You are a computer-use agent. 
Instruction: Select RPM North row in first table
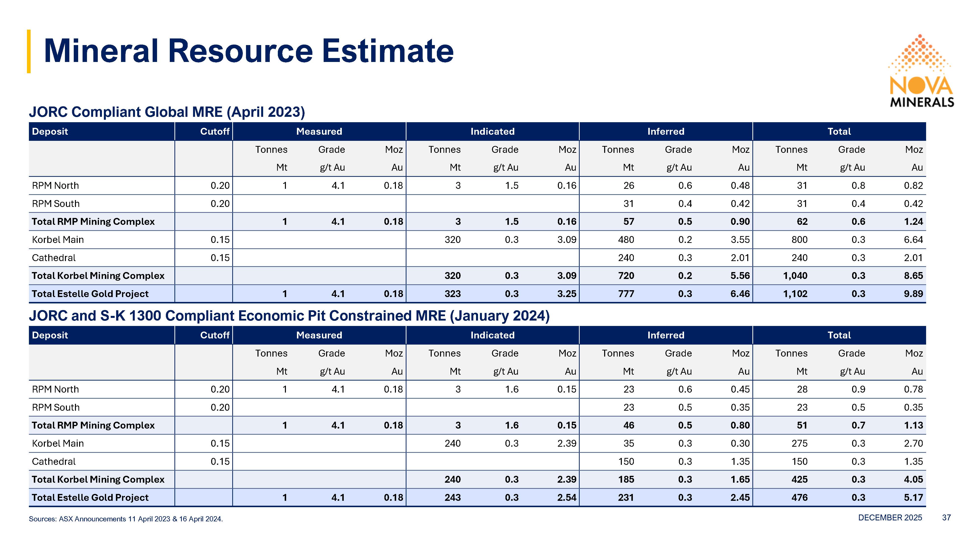(56, 186)
